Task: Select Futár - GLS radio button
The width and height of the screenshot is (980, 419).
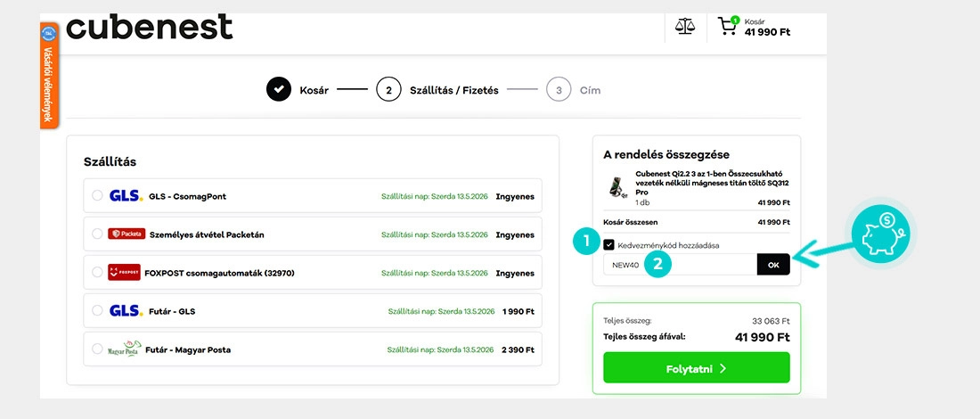Action: point(97,310)
